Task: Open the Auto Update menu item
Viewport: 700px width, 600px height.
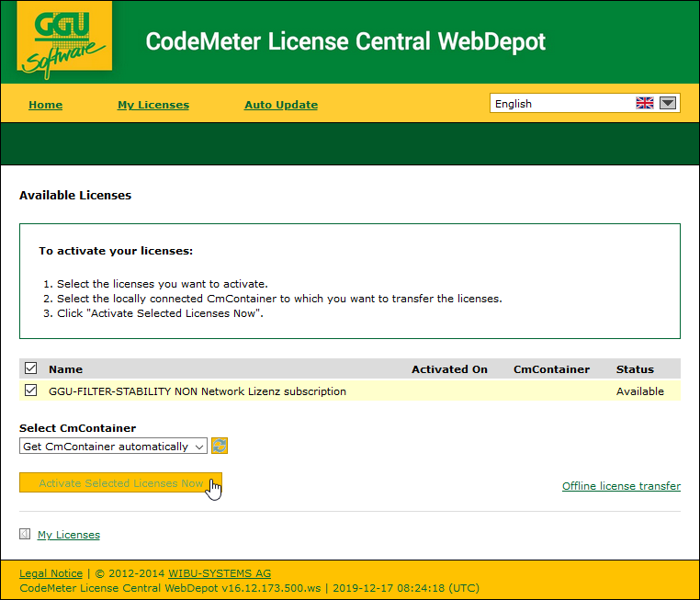Action: click(281, 105)
